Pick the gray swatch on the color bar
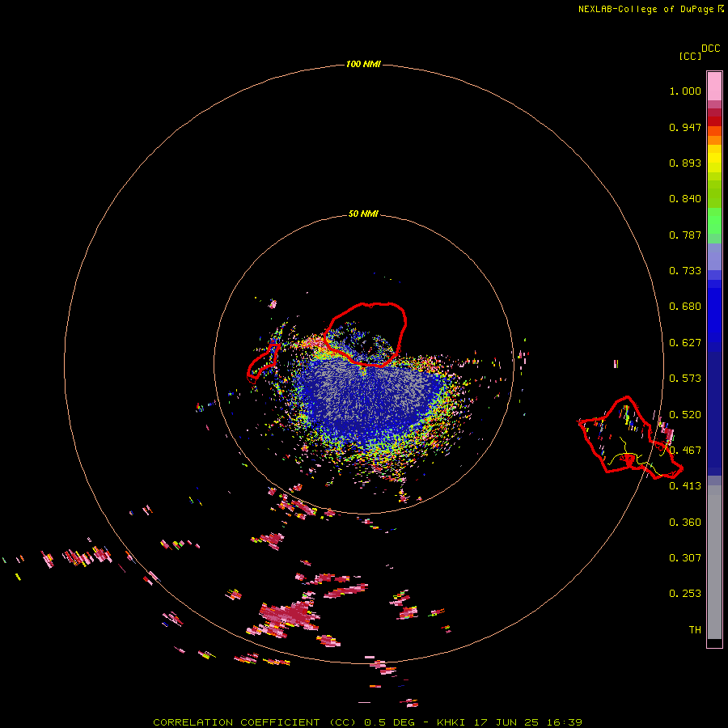This screenshot has height=728, width=728. (x=714, y=562)
